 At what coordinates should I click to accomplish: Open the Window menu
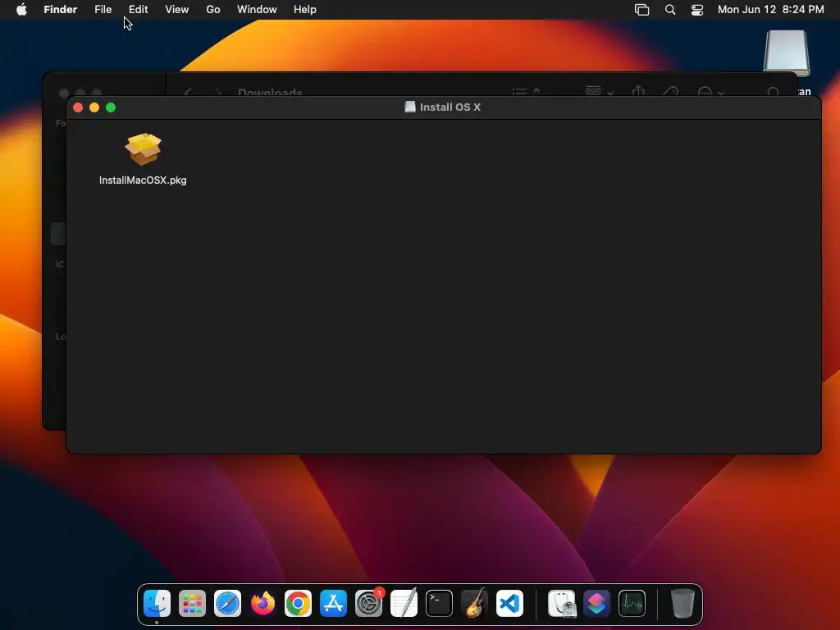click(x=257, y=10)
